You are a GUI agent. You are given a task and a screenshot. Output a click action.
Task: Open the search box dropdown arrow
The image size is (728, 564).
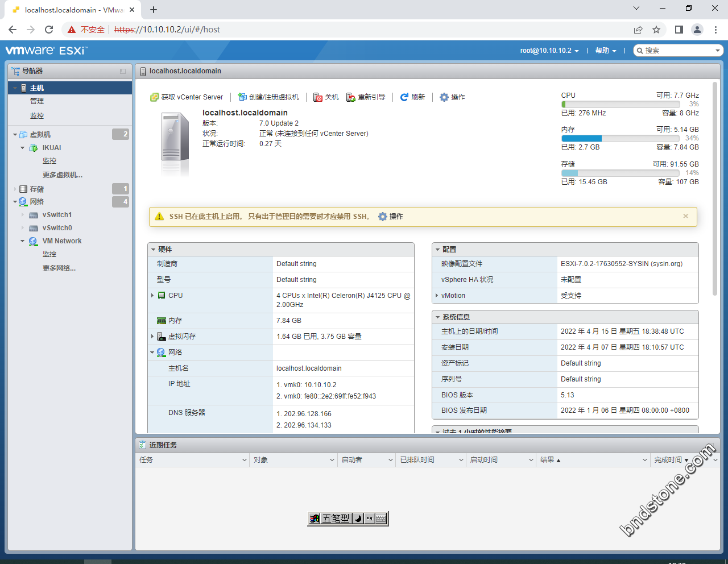pos(718,51)
